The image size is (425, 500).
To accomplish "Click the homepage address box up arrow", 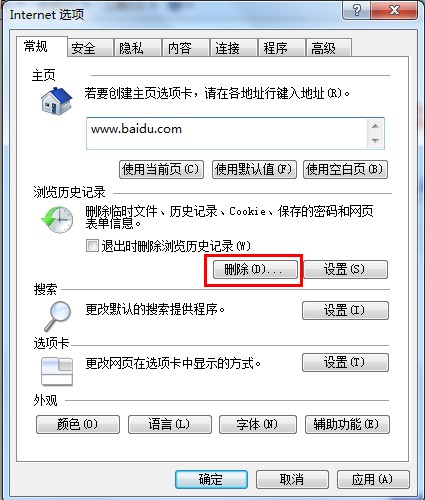I will click(x=375, y=126).
